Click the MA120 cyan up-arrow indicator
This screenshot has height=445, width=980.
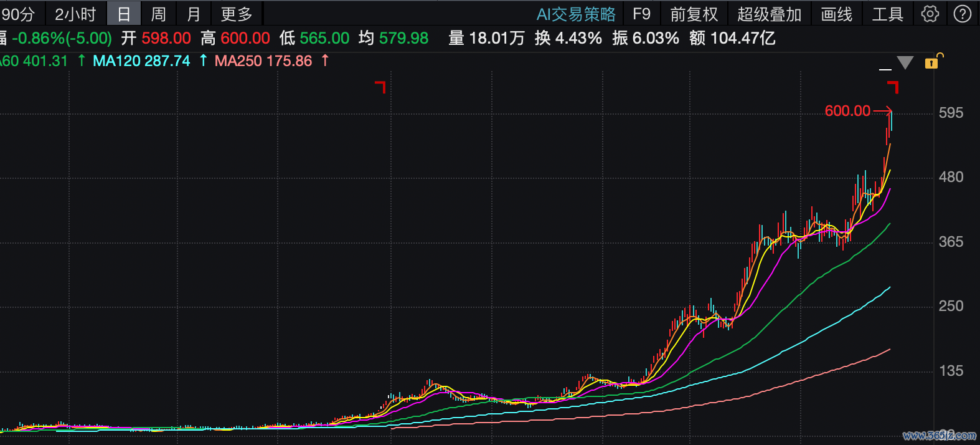coord(203,60)
